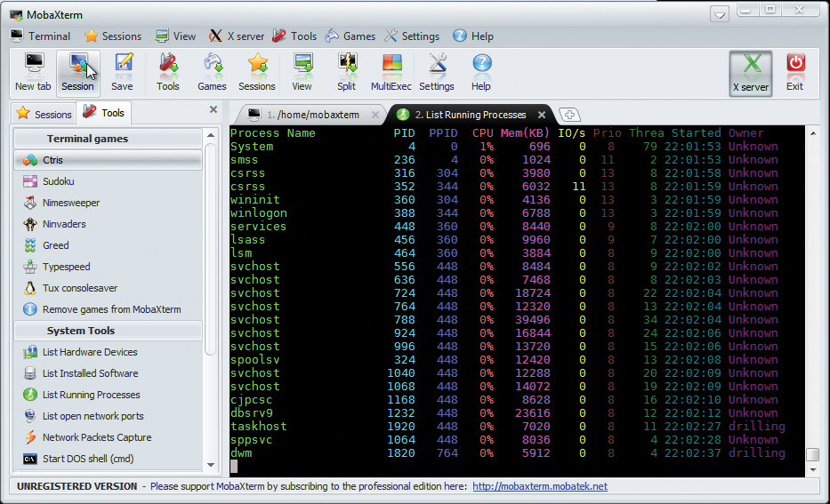Click the Exit power icon

pyautogui.click(x=795, y=73)
